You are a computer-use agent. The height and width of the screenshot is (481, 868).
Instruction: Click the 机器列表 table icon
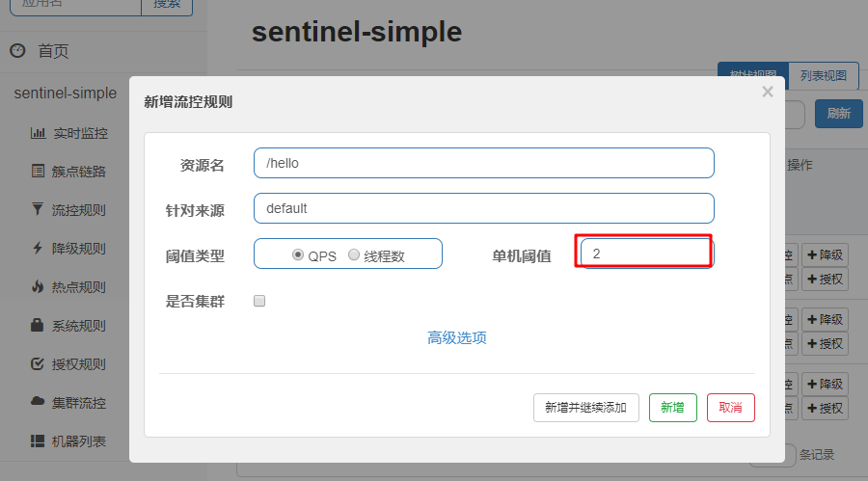[39, 441]
